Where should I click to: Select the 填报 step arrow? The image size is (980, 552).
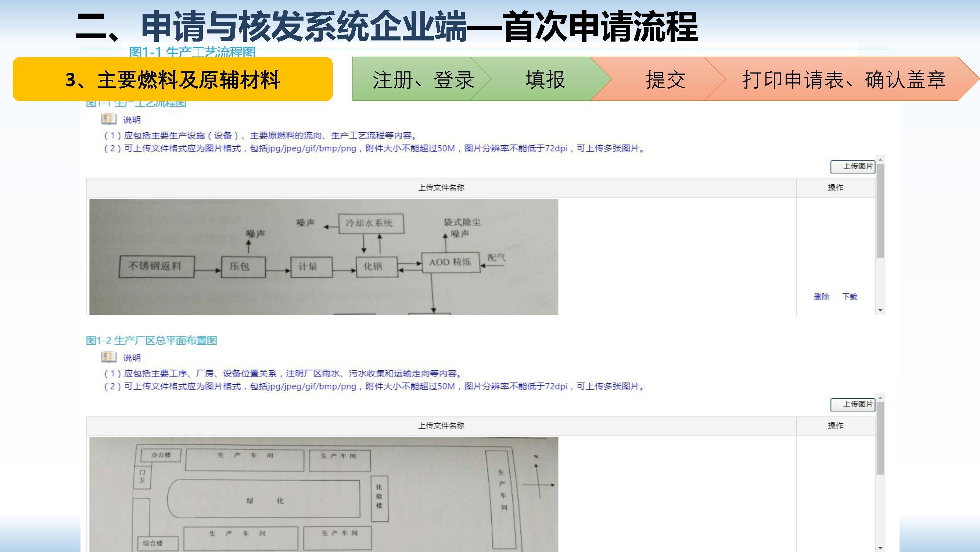pyautogui.click(x=545, y=79)
